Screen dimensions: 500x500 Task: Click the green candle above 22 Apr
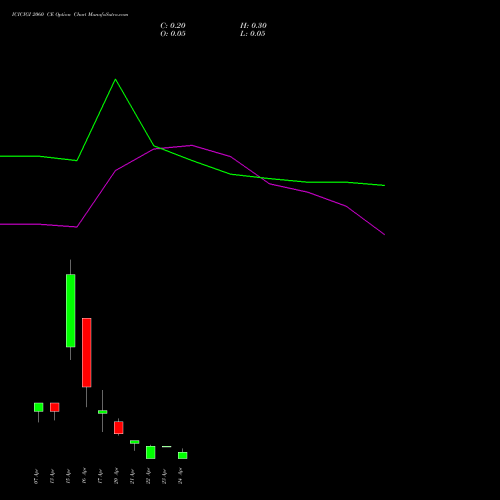(151, 452)
